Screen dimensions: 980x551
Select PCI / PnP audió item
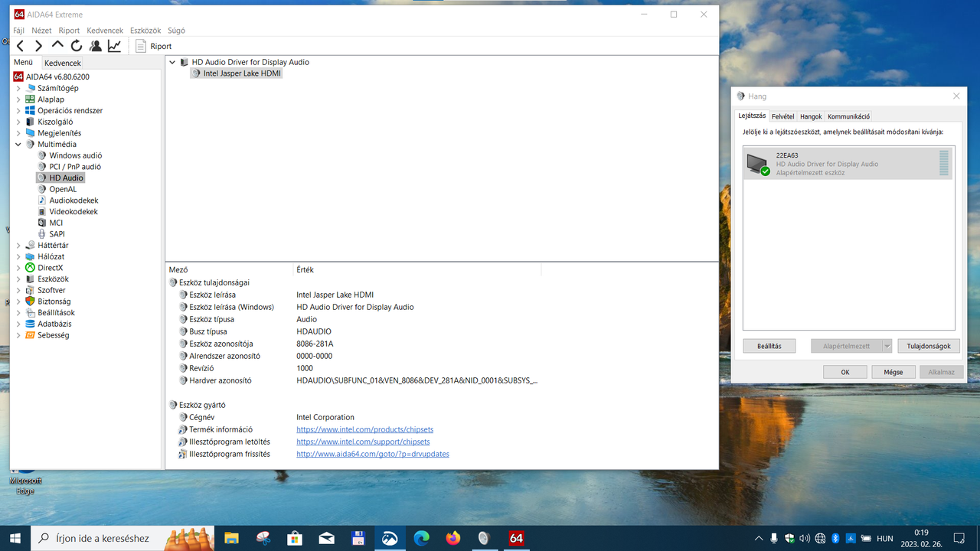[x=75, y=167]
